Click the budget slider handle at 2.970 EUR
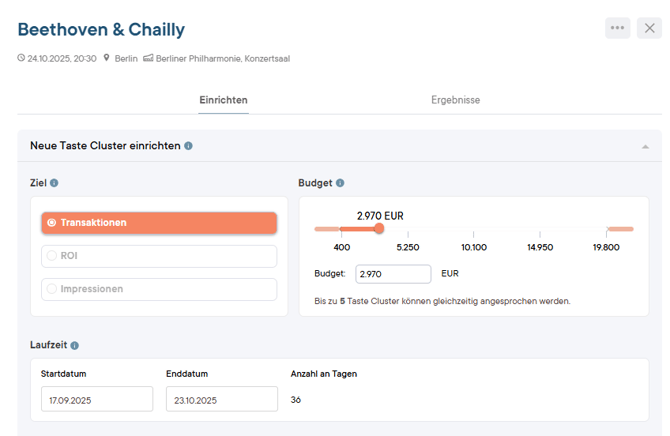 pos(379,229)
